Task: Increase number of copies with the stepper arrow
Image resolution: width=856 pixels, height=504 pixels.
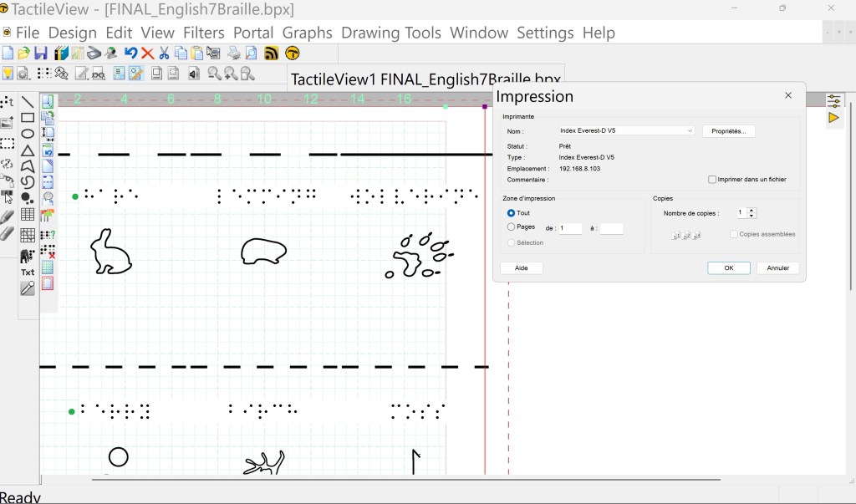Action: (x=751, y=210)
